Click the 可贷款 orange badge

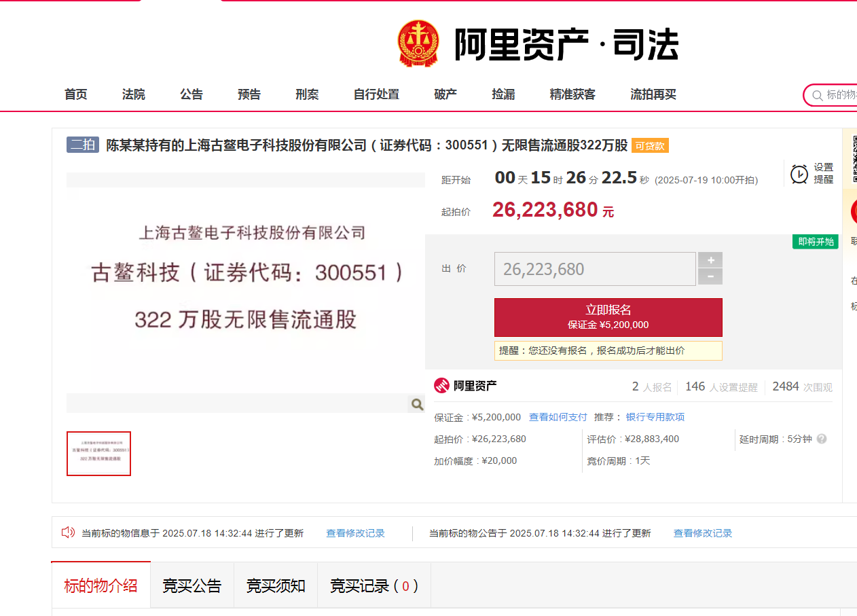click(651, 145)
